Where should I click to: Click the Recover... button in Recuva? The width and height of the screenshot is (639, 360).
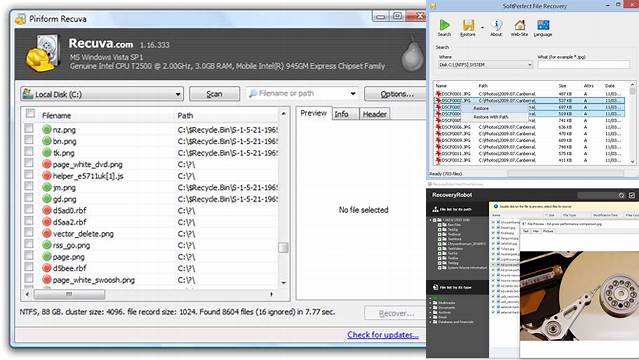tap(395, 314)
